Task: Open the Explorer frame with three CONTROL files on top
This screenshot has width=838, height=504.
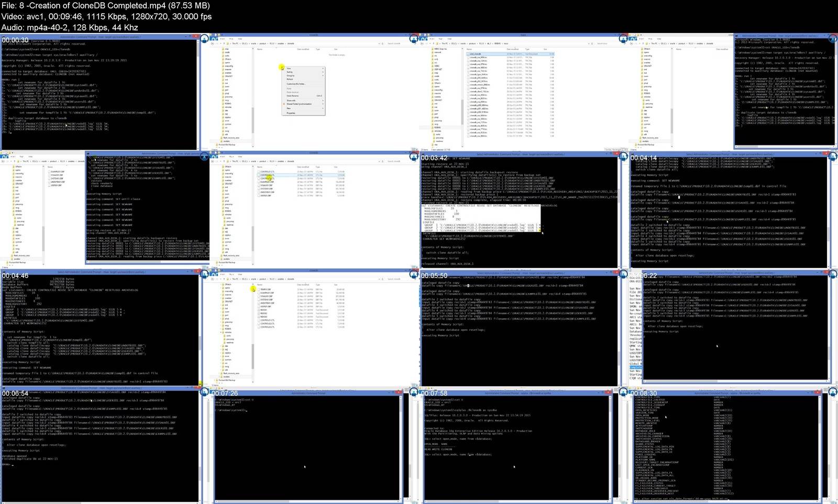Action: (313, 210)
